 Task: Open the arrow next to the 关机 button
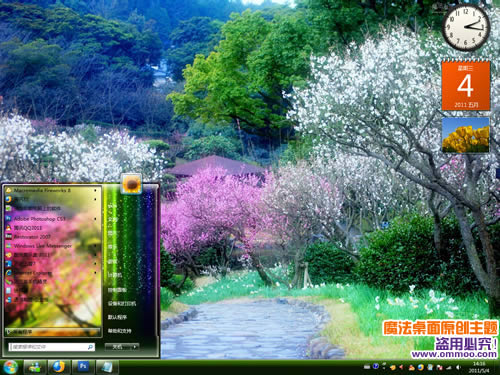(x=134, y=347)
